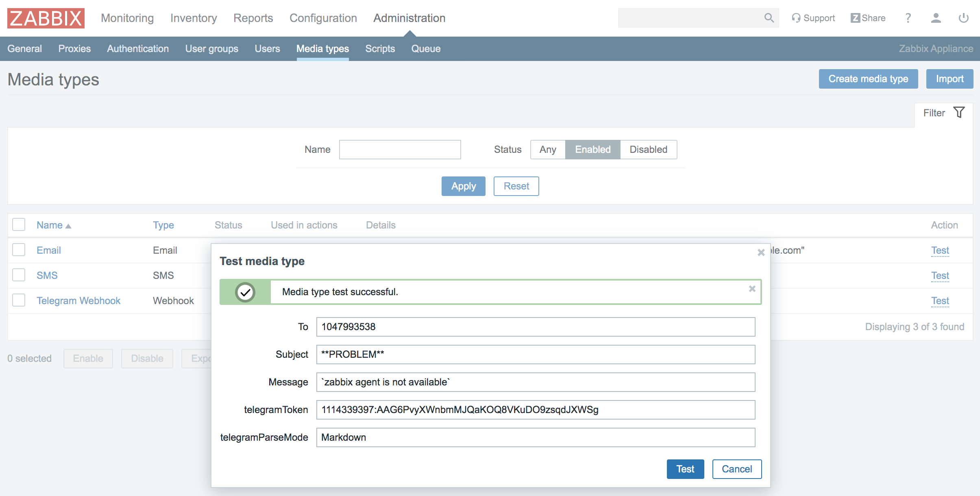Open the Support headset link
The image size is (980, 496).
tap(813, 18)
